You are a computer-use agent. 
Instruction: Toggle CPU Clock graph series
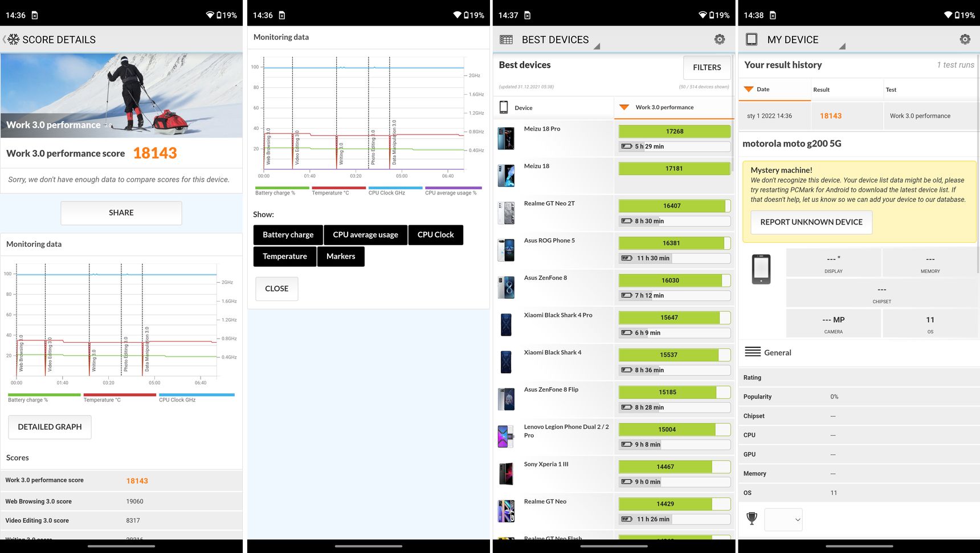point(436,235)
